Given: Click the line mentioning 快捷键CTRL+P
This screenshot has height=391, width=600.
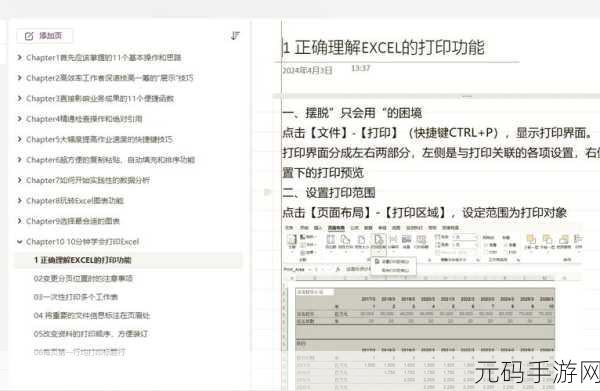Looking at the screenshot, I should [438, 133].
